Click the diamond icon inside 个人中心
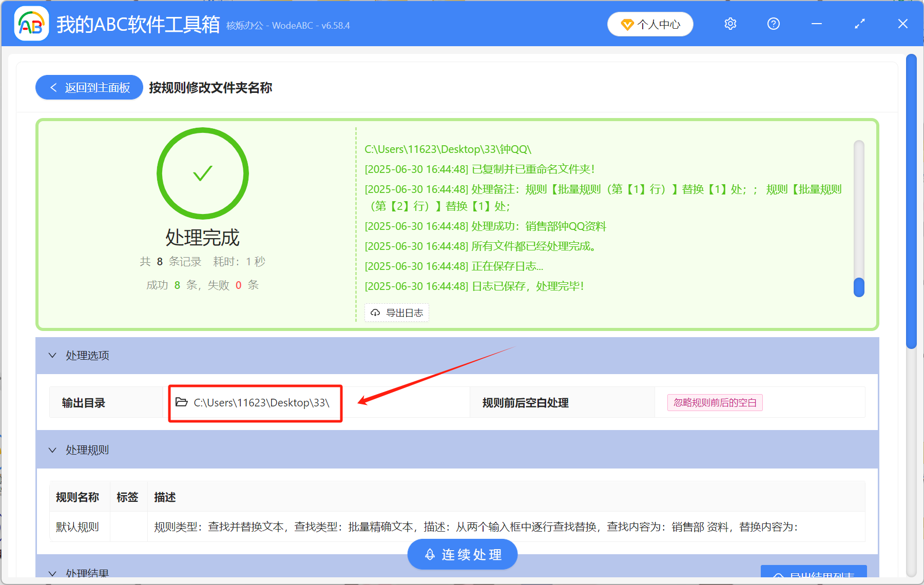Image resolution: width=924 pixels, height=585 pixels. [x=627, y=24]
